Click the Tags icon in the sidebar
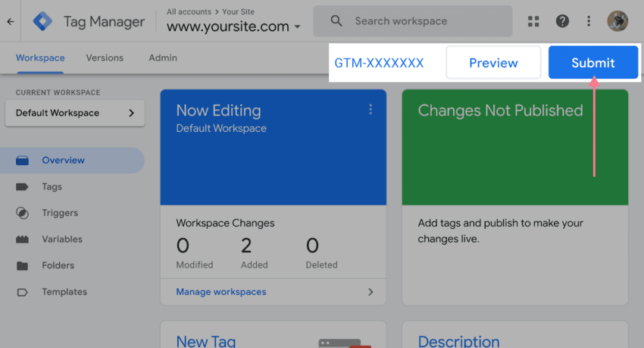 pyautogui.click(x=22, y=187)
